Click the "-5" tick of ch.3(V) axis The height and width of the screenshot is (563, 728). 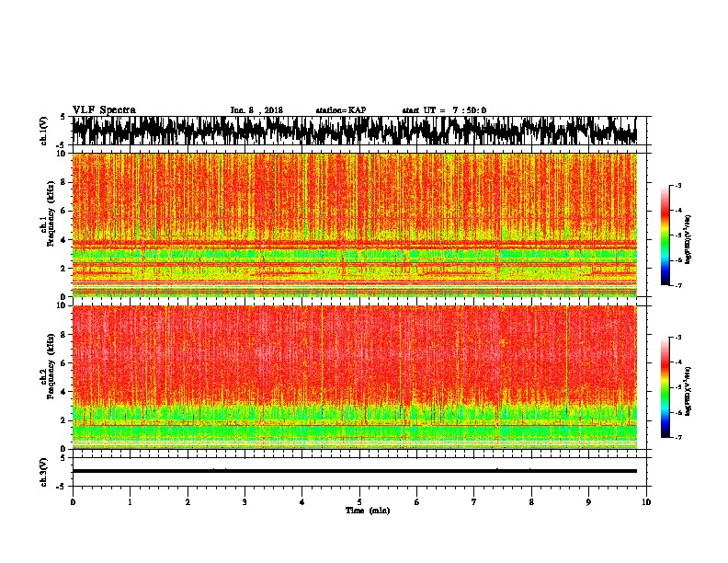click(62, 487)
